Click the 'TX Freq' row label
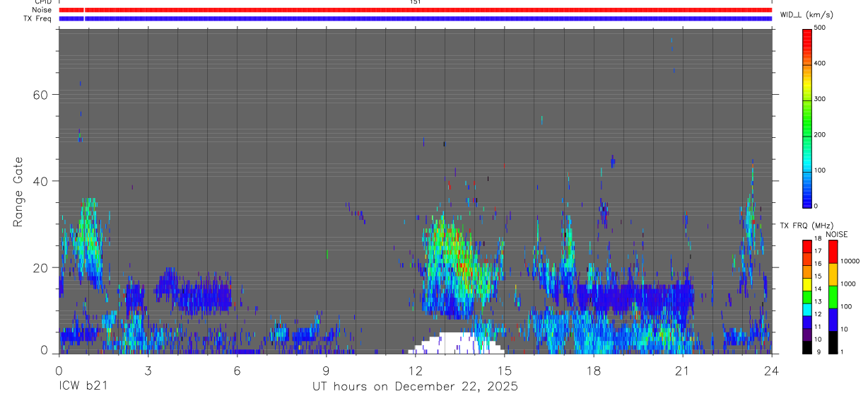 [38, 18]
